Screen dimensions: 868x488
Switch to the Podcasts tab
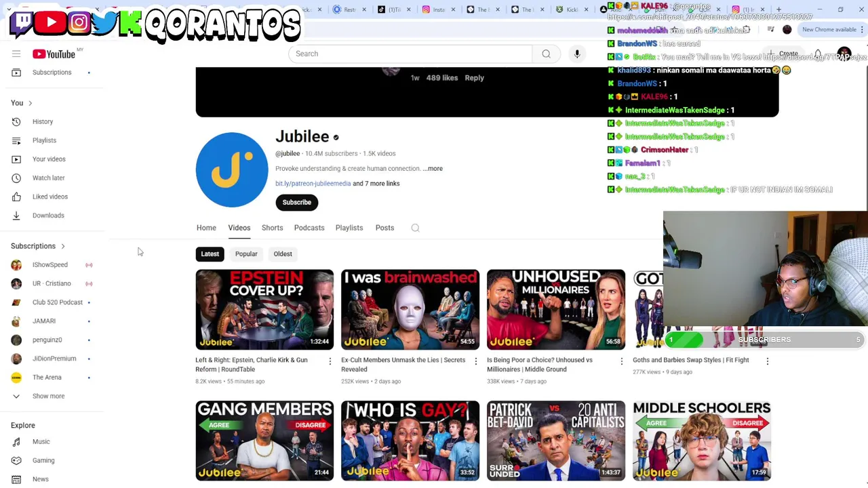point(309,228)
